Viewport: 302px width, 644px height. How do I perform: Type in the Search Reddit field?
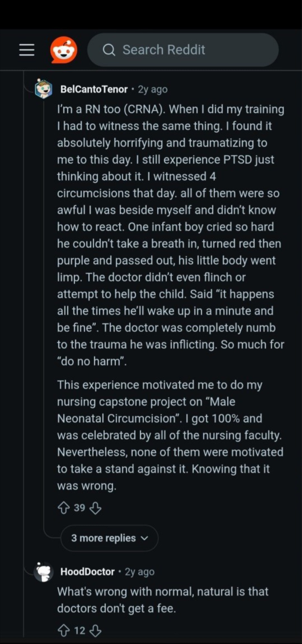pyautogui.click(x=188, y=50)
